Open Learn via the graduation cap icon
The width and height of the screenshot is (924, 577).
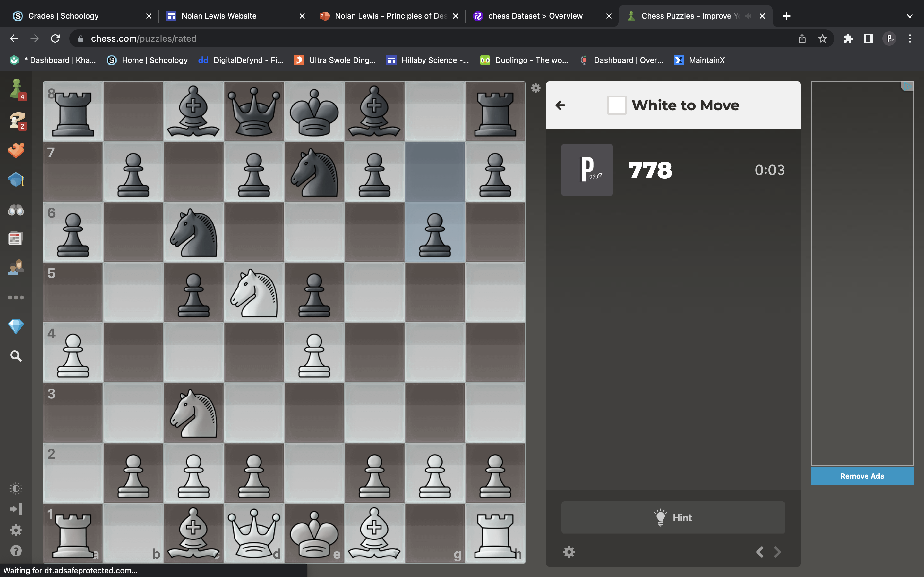[16, 180]
